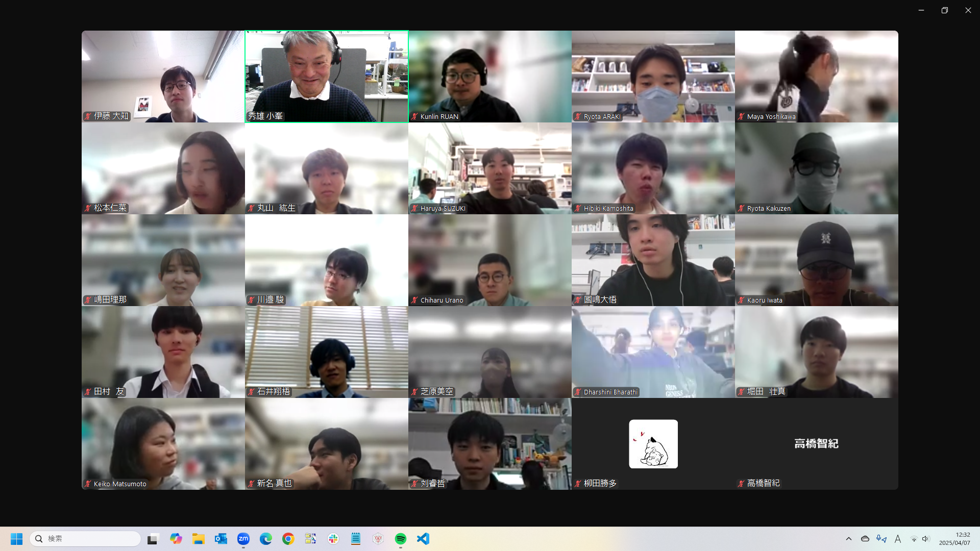Image resolution: width=980 pixels, height=551 pixels.
Task: Open Copilot from the taskbar
Action: pos(176,539)
